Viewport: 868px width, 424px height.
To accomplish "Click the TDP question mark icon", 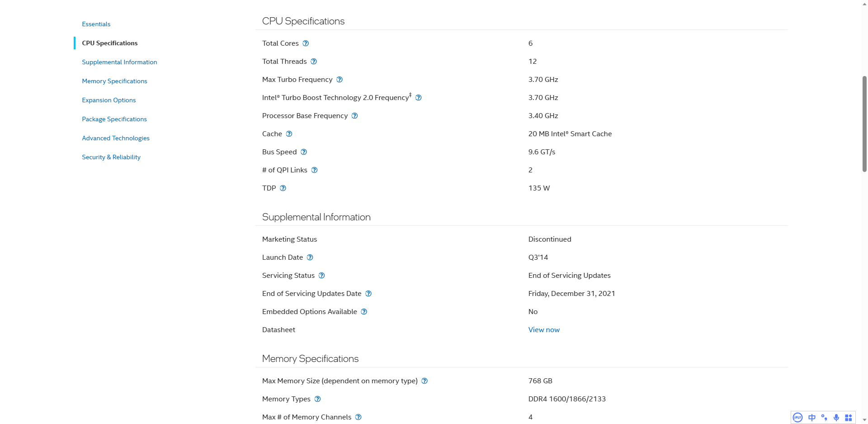I will click(283, 188).
